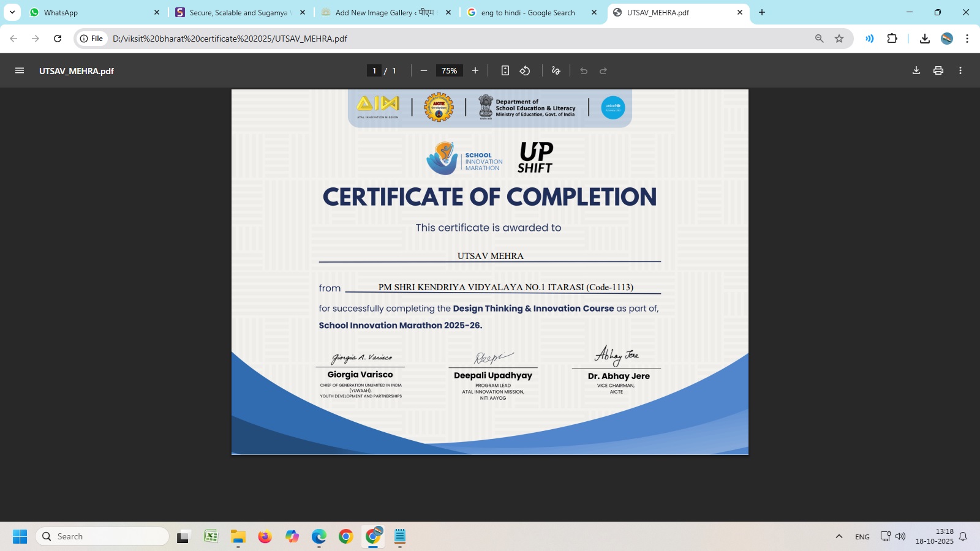Click the 75% zoom level field
This screenshot has height=551, width=980.
point(449,70)
